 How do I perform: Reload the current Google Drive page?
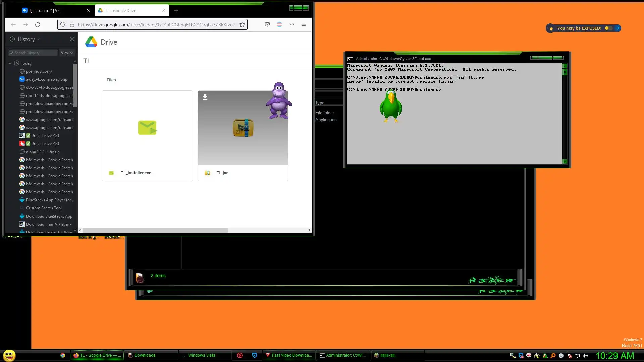tap(38, 24)
